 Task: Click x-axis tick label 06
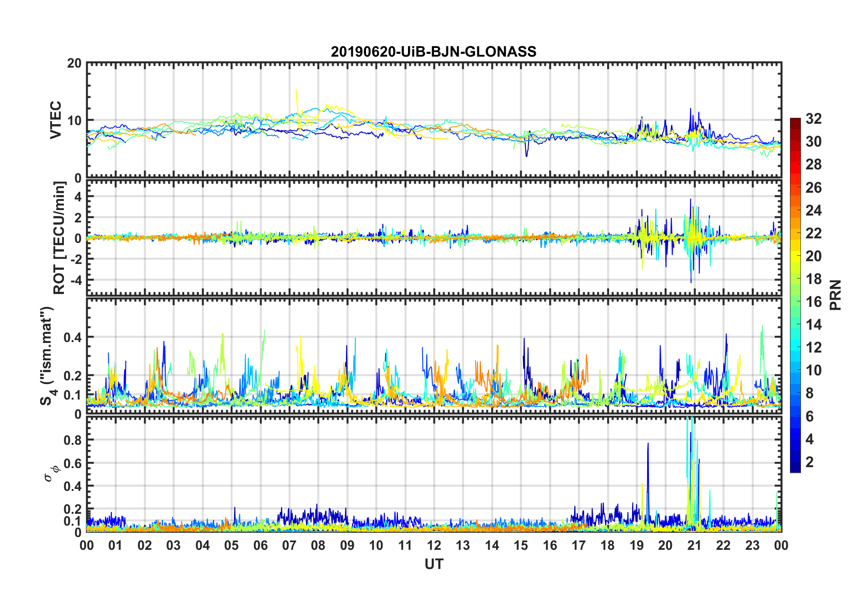point(261,545)
